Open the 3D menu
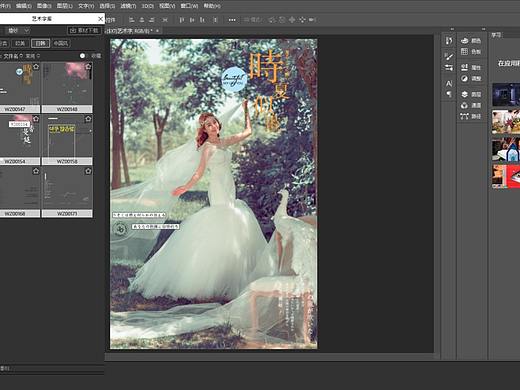This screenshot has height=390, width=520. (148, 6)
